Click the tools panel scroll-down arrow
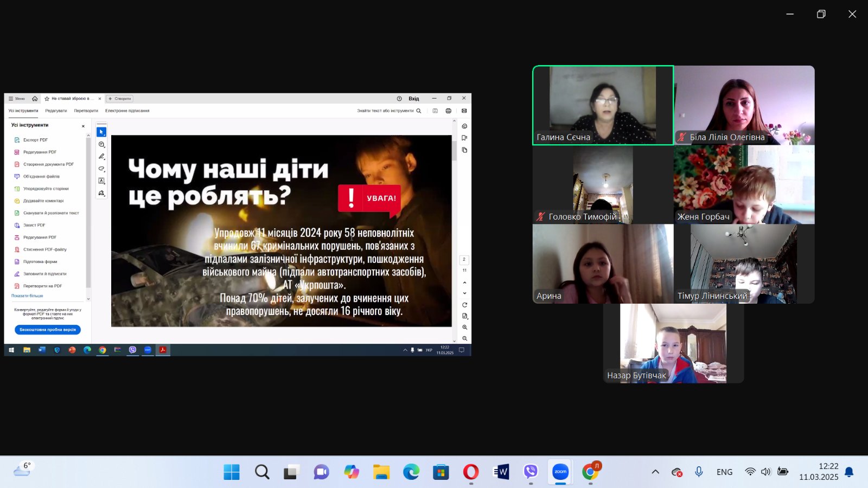868x488 pixels. (88, 299)
